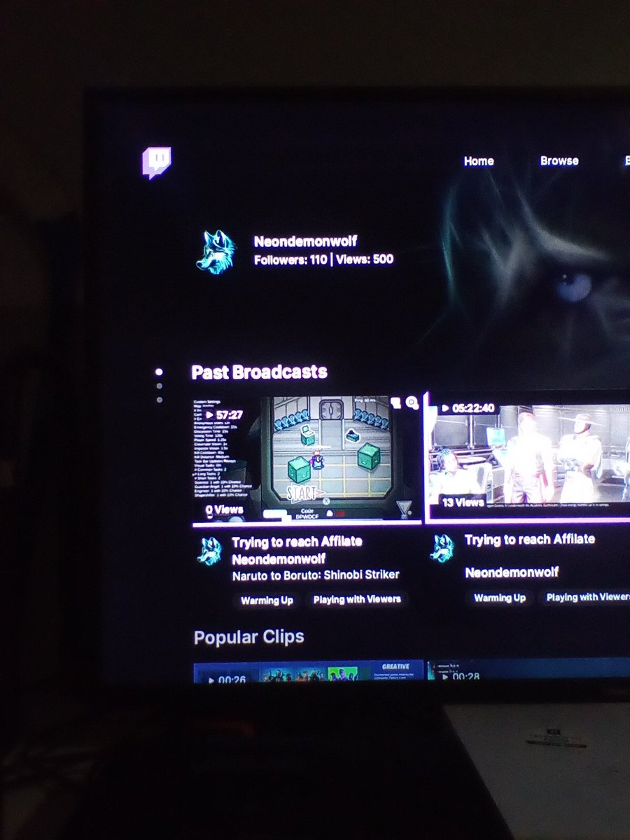This screenshot has height=840, width=630.
Task: Select Warming Up tag on second broadcast
Action: [500, 598]
